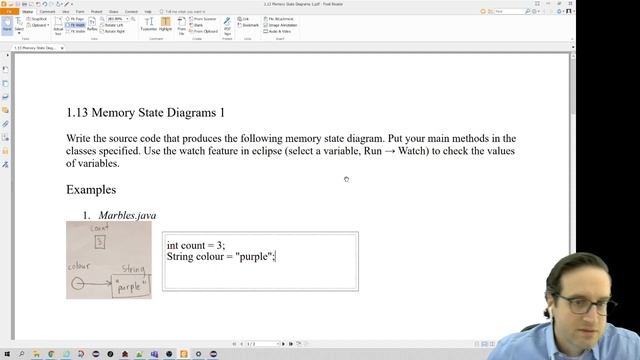Image resolution: width=640 pixels, height=360 pixels.
Task: Create a Blank PDF
Action: (196, 25)
